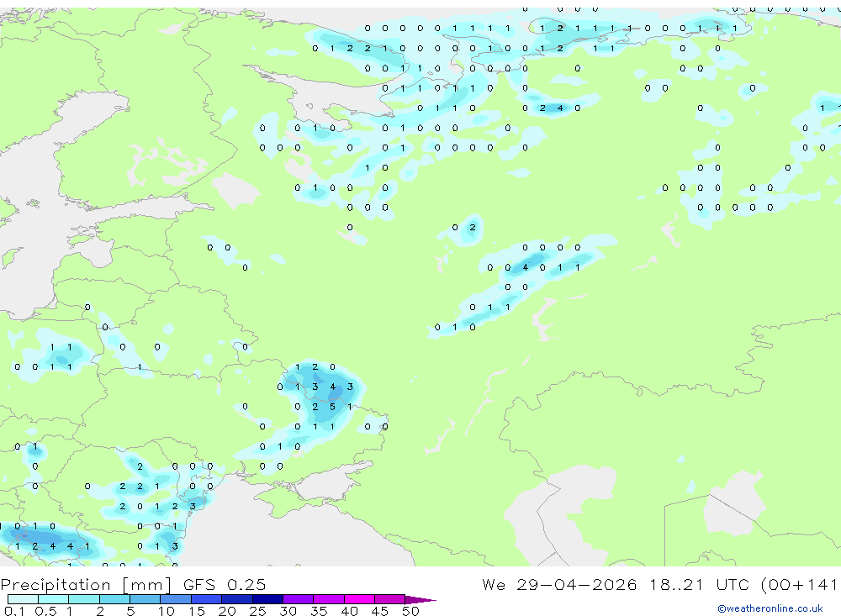841x616 pixels.
Task: Click the '0.1' legend scale label
Action: click(14, 611)
